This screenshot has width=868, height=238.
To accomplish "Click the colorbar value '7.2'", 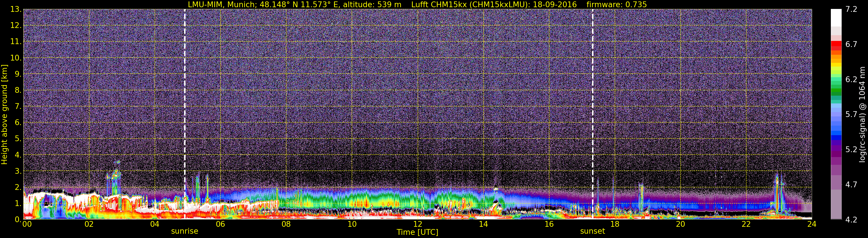I will point(851,10).
